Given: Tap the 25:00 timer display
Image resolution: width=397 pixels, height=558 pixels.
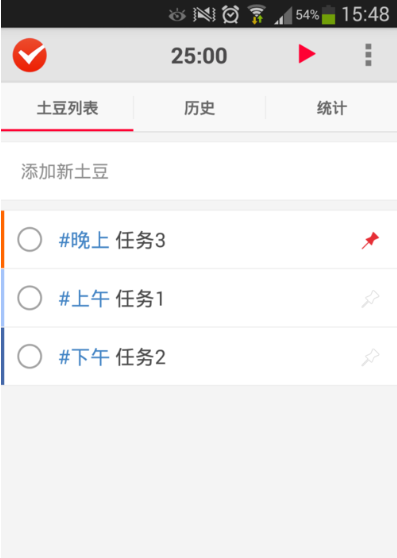Looking at the screenshot, I should point(199,56).
